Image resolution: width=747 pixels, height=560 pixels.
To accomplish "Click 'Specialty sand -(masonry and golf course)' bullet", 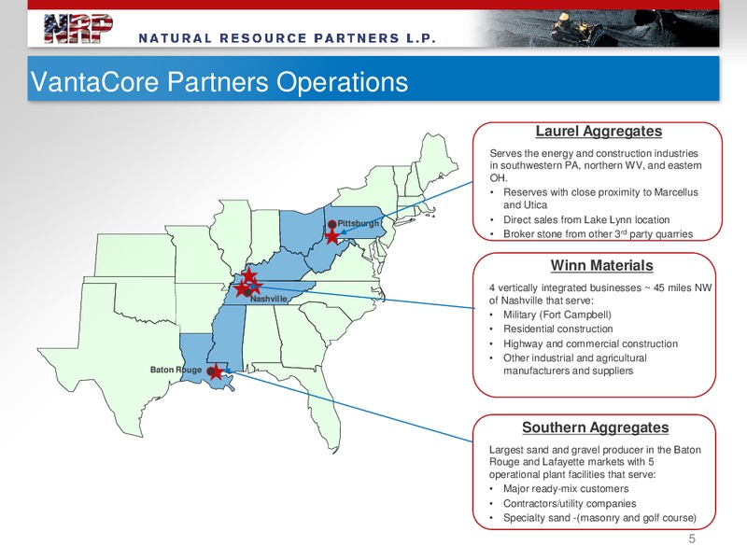I will pos(599,518).
